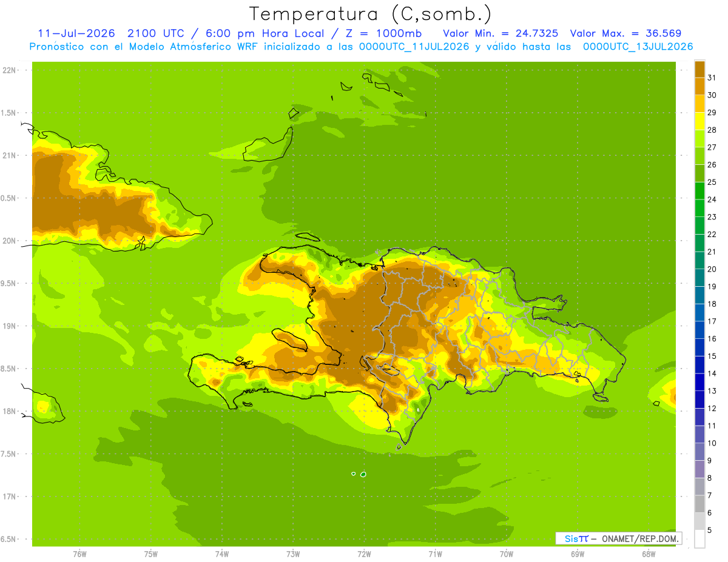This screenshot has height=562, width=728.
Task: Click the "ONAMET/REP.DOM." credit label
Action: (641, 538)
